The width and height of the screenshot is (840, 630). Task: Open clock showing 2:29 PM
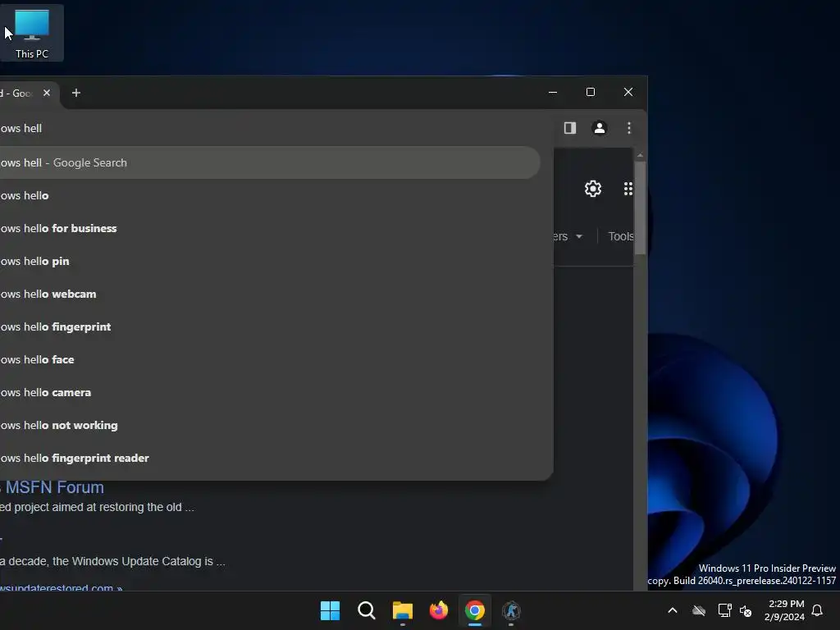785,610
